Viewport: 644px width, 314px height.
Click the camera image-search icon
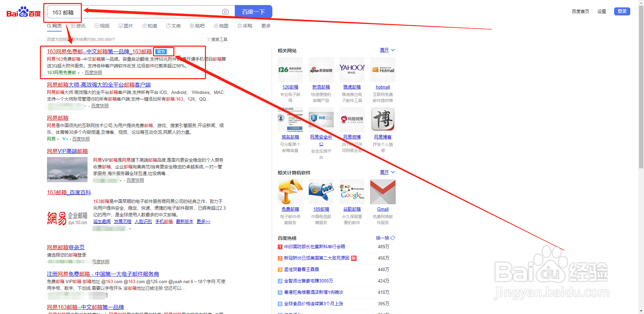(225, 12)
